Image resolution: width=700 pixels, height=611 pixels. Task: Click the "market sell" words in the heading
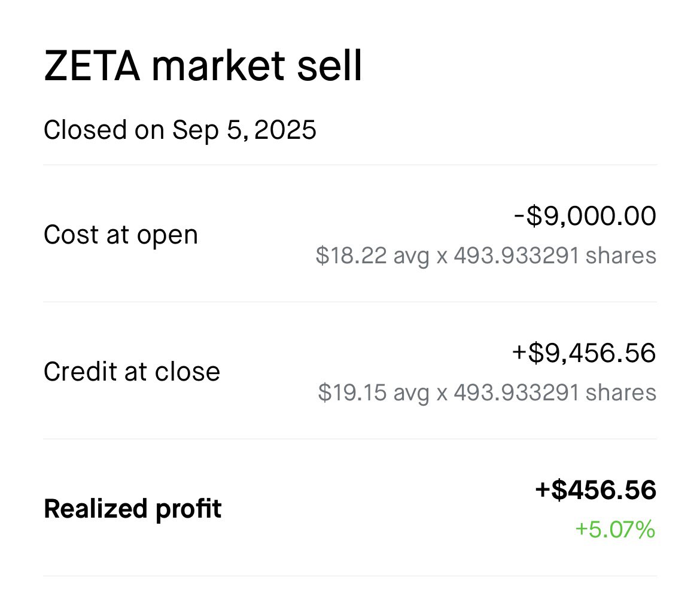pyautogui.click(x=257, y=67)
